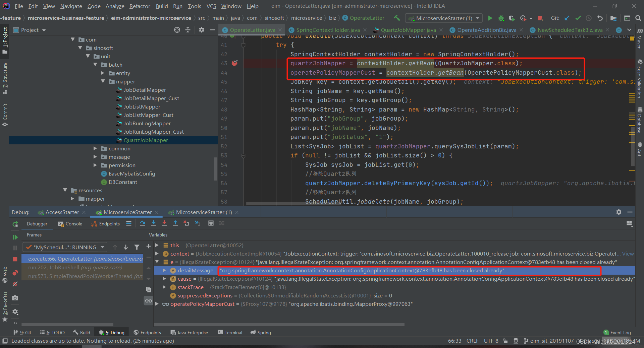Image resolution: width=644 pixels, height=348 pixels.
Task: Open Maven side tool window
Action: point(639,40)
